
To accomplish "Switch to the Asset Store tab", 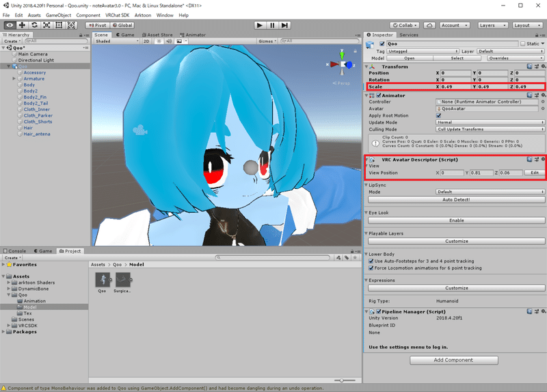I will click(x=157, y=35).
